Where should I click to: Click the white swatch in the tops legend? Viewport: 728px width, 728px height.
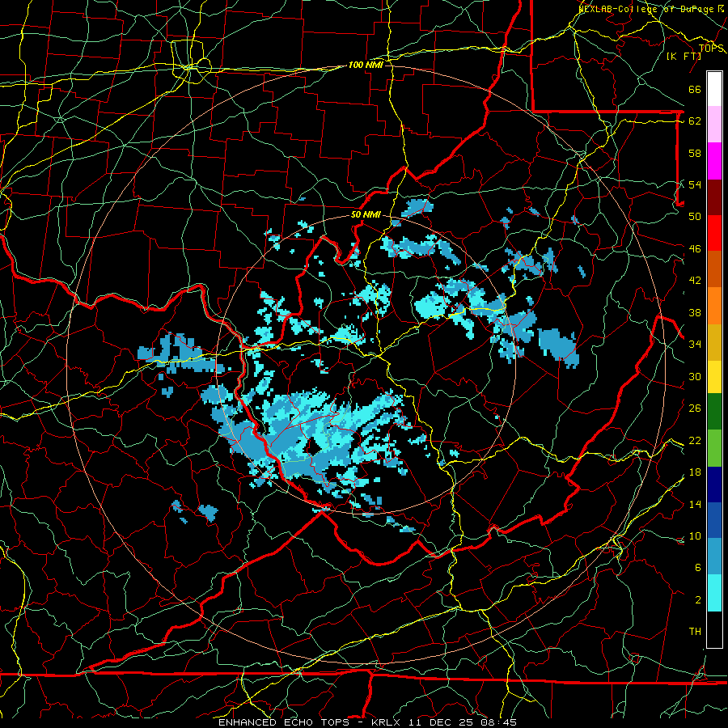point(714,89)
